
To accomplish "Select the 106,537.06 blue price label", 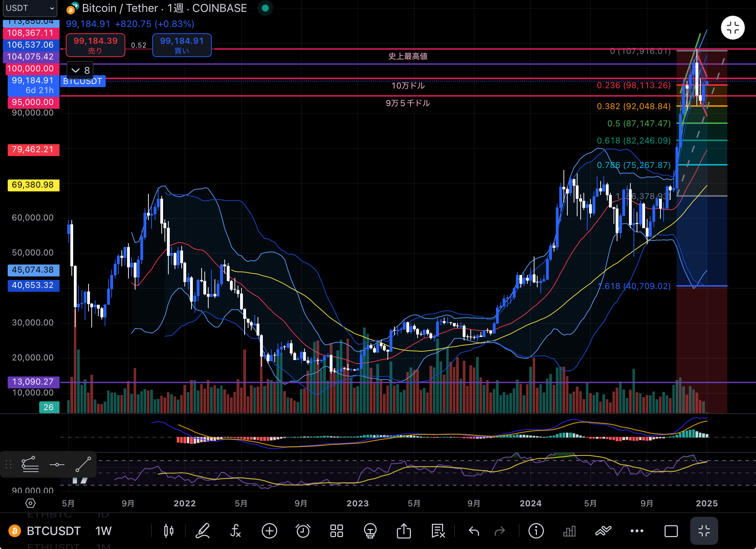I will click(30, 45).
